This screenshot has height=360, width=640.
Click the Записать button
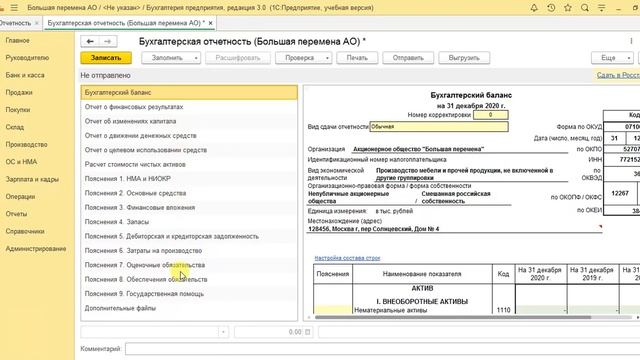(106, 58)
